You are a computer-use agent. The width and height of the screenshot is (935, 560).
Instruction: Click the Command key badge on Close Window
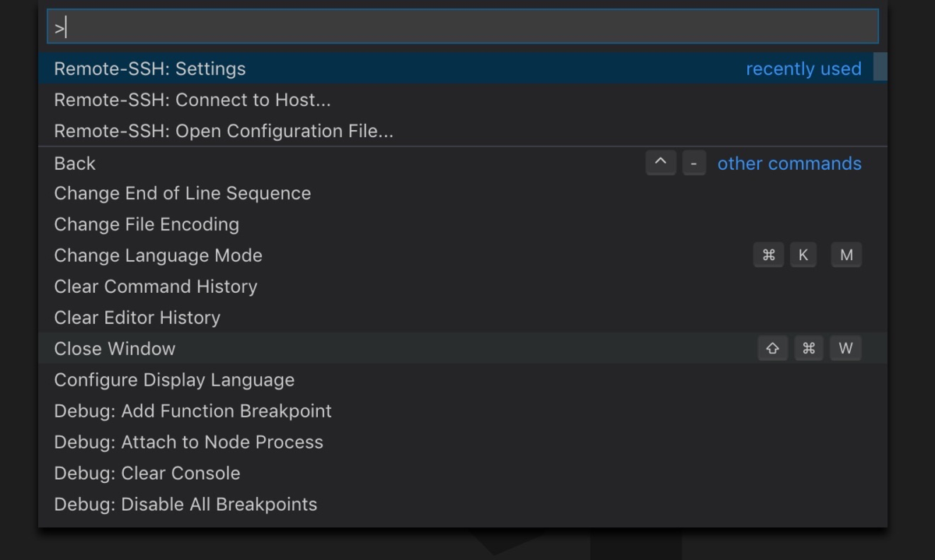[809, 348]
